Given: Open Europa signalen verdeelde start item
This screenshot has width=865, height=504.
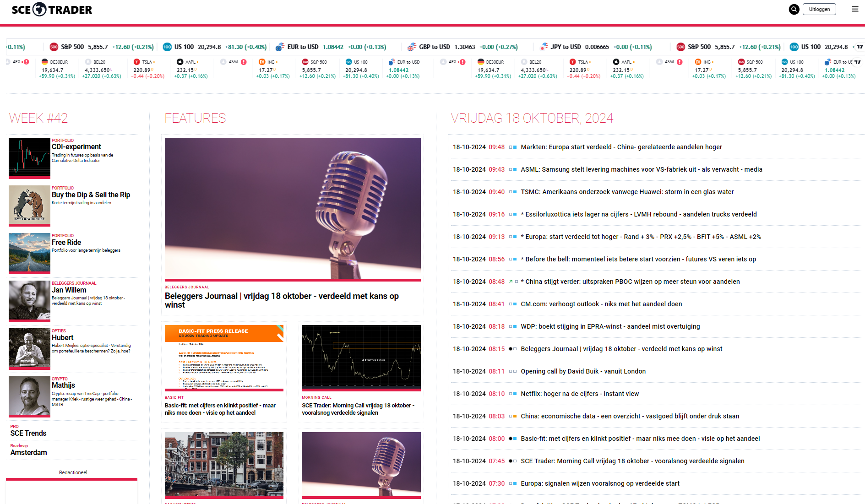Looking at the screenshot, I should [x=600, y=483].
